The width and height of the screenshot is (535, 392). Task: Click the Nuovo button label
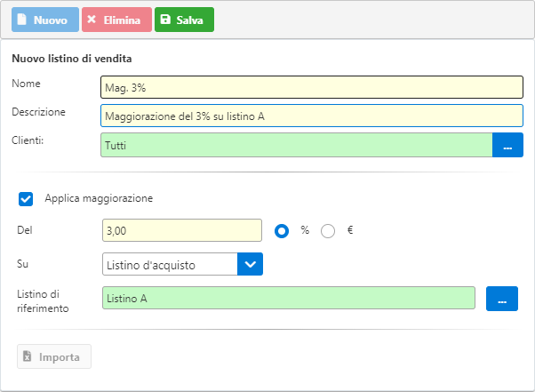(50, 20)
